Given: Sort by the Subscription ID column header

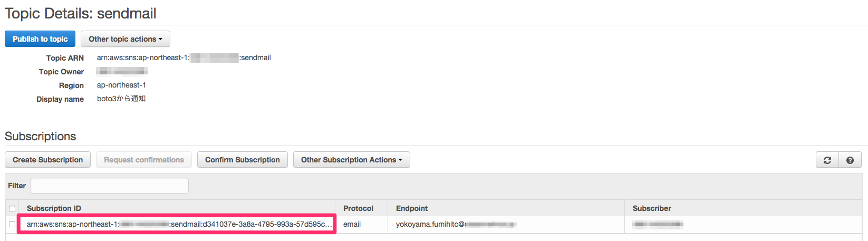Looking at the screenshot, I should tap(54, 208).
